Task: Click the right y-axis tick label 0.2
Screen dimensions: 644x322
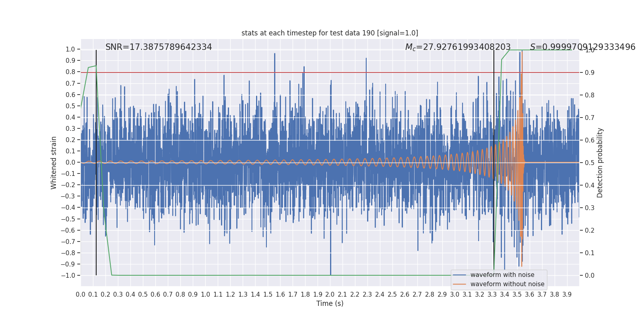Action: point(590,231)
